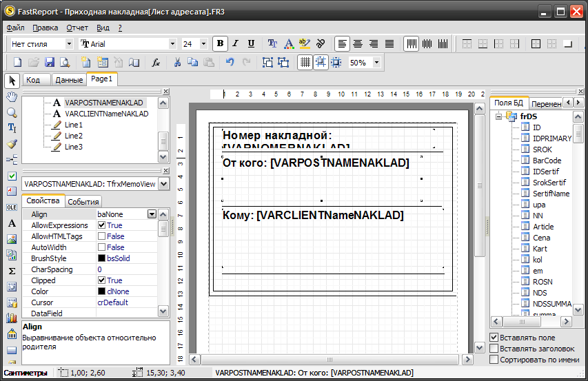
Task: Click the Color property clNone swatch
Action: click(101, 291)
